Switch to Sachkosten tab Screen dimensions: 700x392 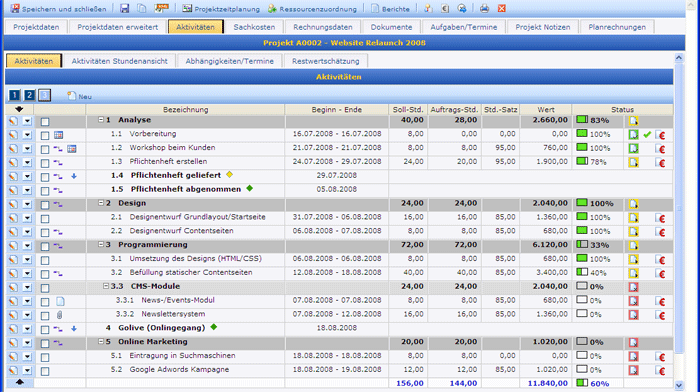tap(254, 27)
